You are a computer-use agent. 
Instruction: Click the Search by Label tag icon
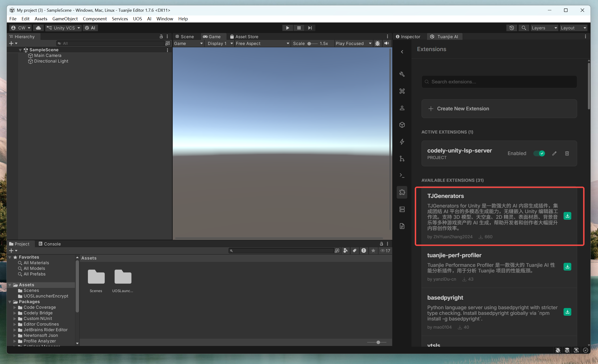[x=355, y=251]
